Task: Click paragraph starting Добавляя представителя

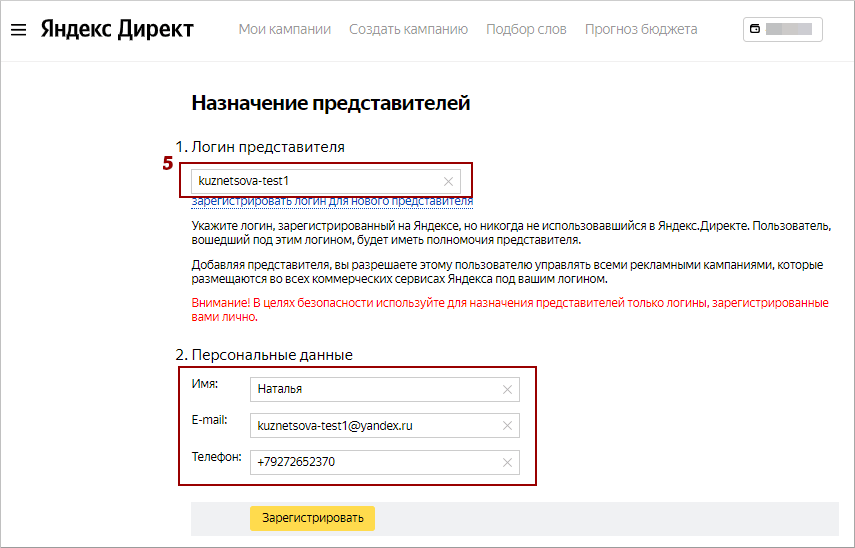Action: 507,272
